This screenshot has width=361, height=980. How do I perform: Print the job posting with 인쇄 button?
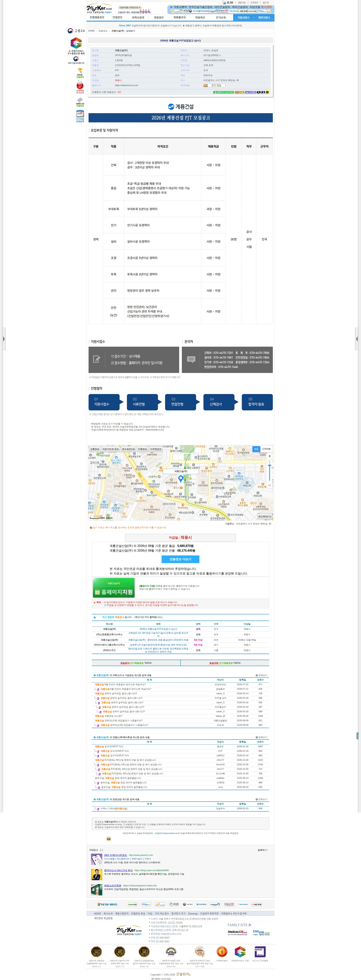[239, 92]
